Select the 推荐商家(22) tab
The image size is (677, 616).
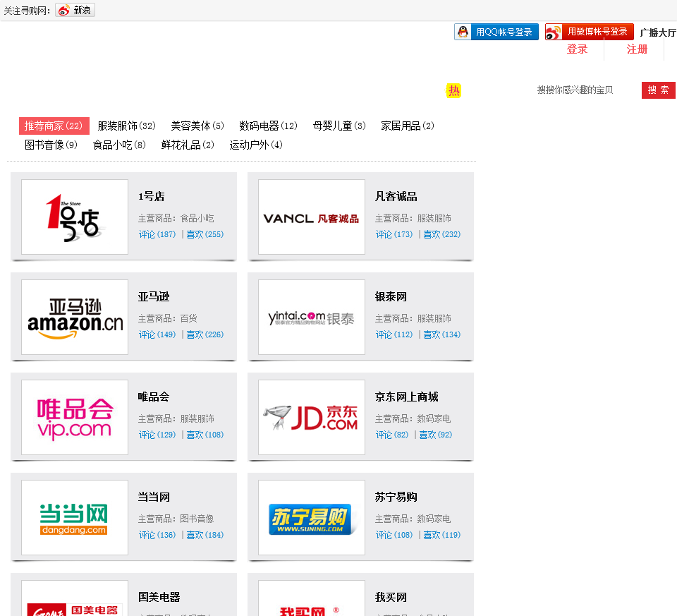click(54, 126)
